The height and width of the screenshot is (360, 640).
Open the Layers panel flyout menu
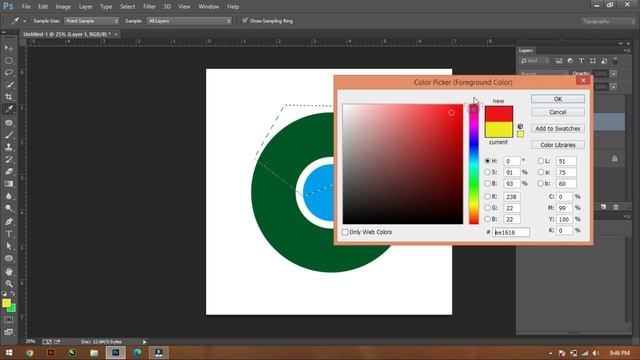[627, 51]
